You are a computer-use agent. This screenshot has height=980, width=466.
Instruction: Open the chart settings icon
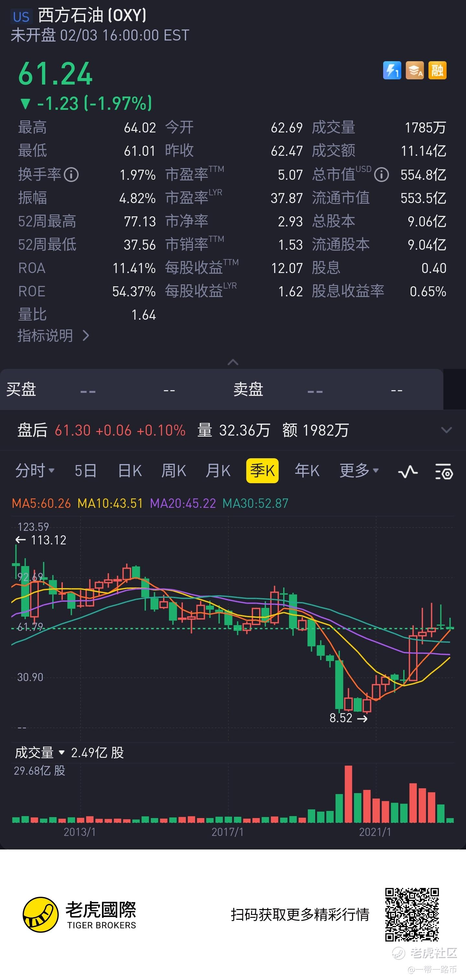(444, 472)
